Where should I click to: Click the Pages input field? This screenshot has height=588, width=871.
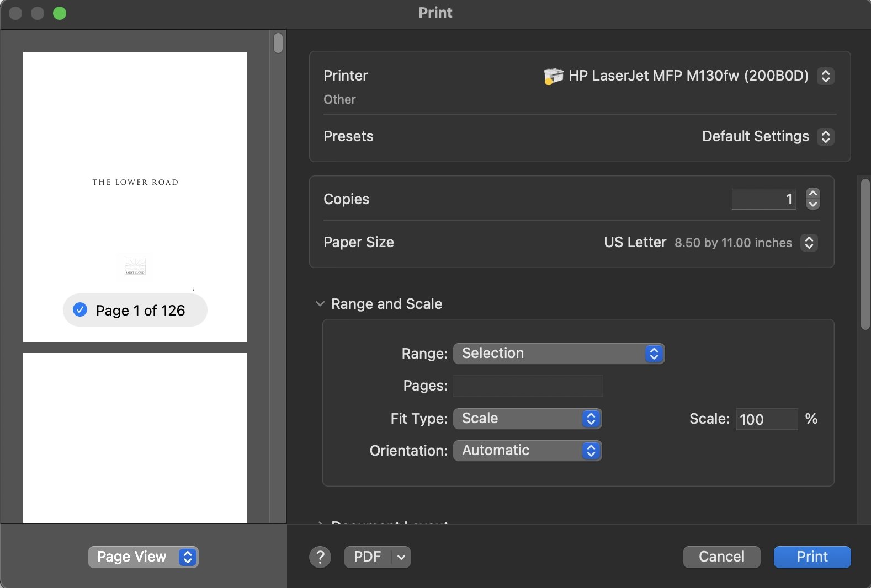(528, 386)
